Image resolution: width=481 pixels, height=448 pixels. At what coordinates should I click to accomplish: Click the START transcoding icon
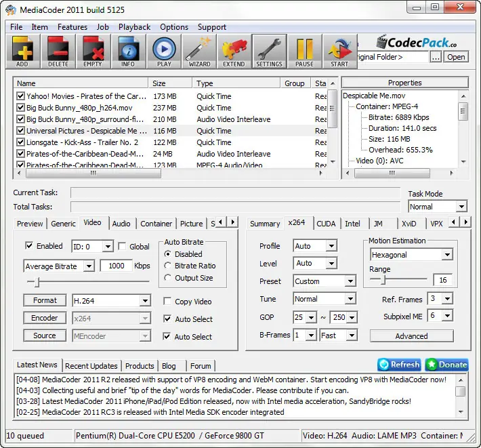(x=339, y=52)
